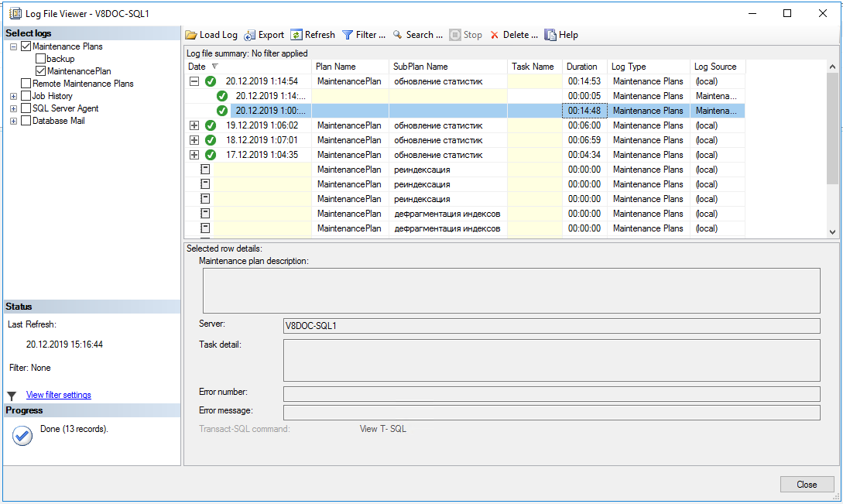Uncheck the Maintenance Plans checkbox

click(26, 46)
